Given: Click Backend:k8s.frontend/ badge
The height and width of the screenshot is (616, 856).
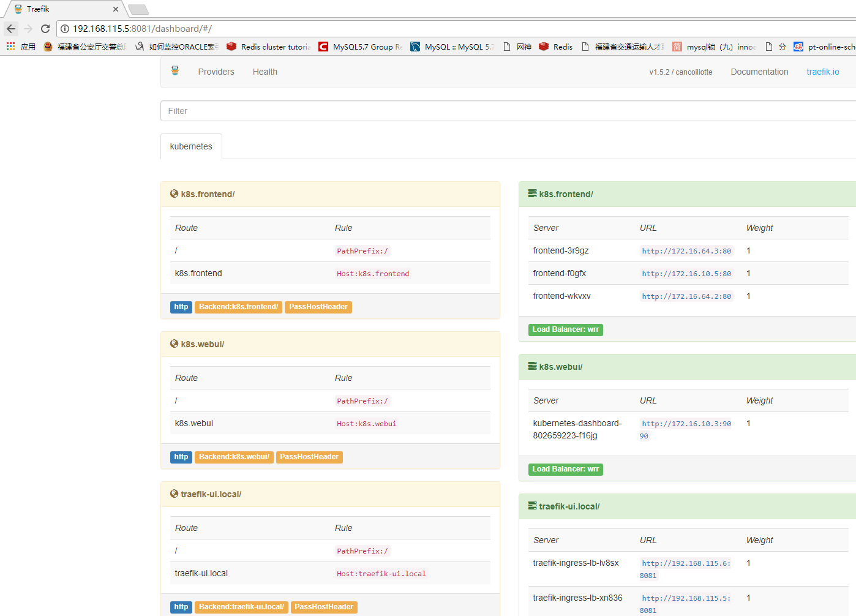Looking at the screenshot, I should coord(238,307).
